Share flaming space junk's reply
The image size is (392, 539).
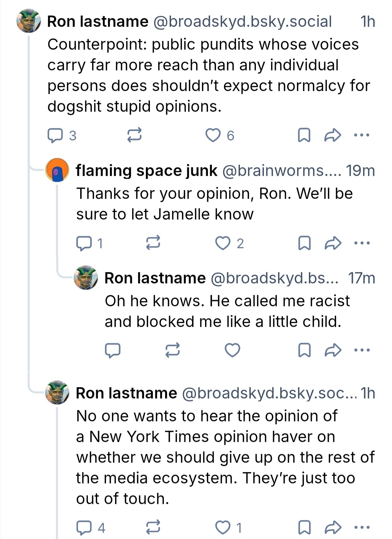tap(332, 243)
